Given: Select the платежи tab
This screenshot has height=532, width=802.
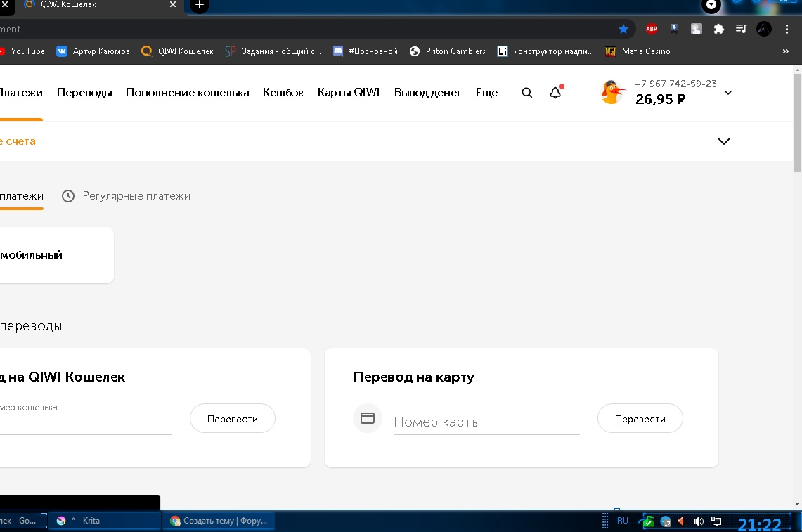Looking at the screenshot, I should [22, 196].
